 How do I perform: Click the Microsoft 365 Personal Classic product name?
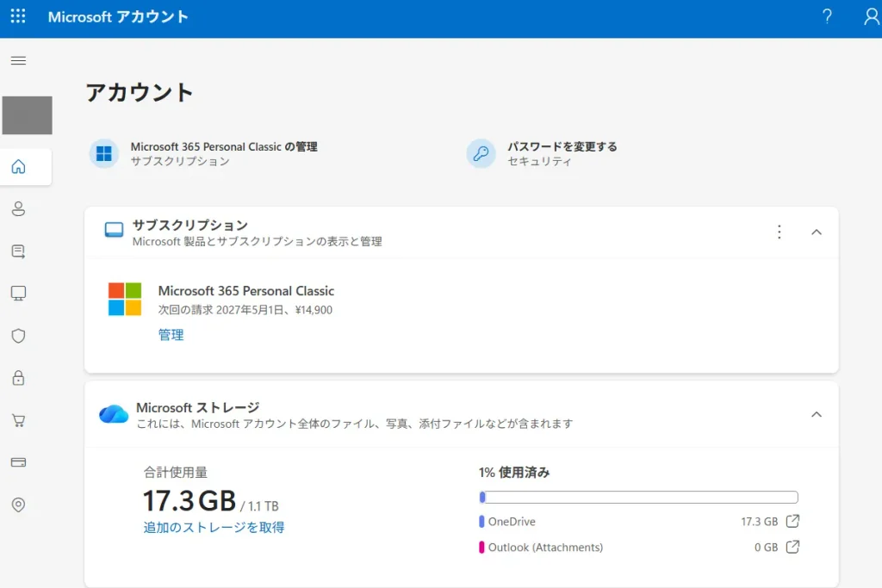pyautogui.click(x=245, y=291)
